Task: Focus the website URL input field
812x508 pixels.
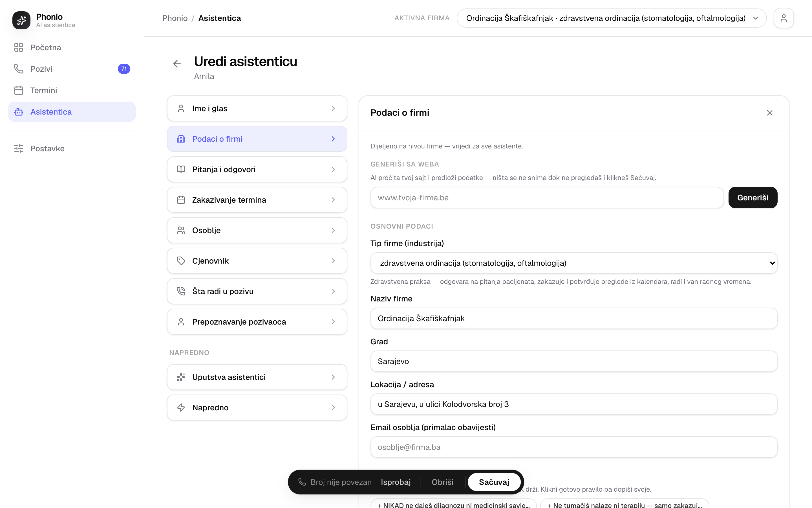Action: pos(547,198)
